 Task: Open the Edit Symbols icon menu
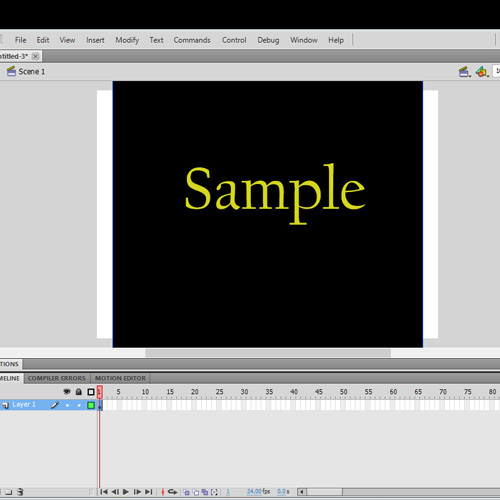(482, 72)
